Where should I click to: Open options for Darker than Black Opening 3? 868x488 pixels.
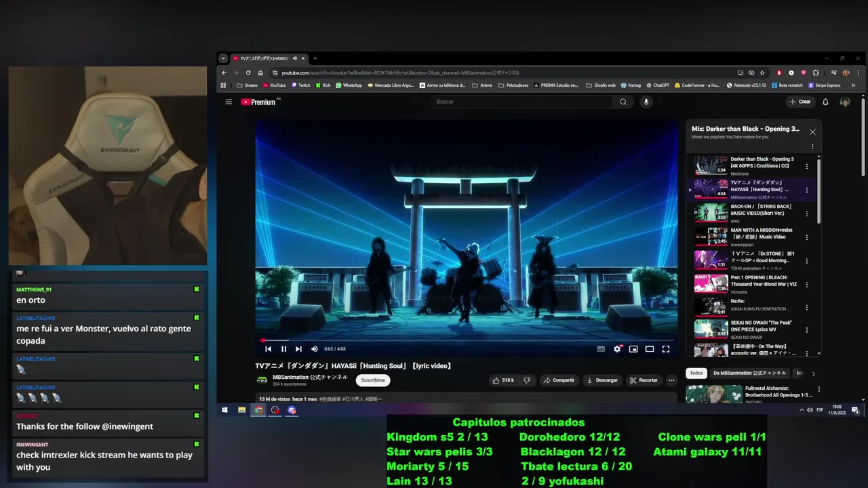pyautogui.click(x=807, y=166)
